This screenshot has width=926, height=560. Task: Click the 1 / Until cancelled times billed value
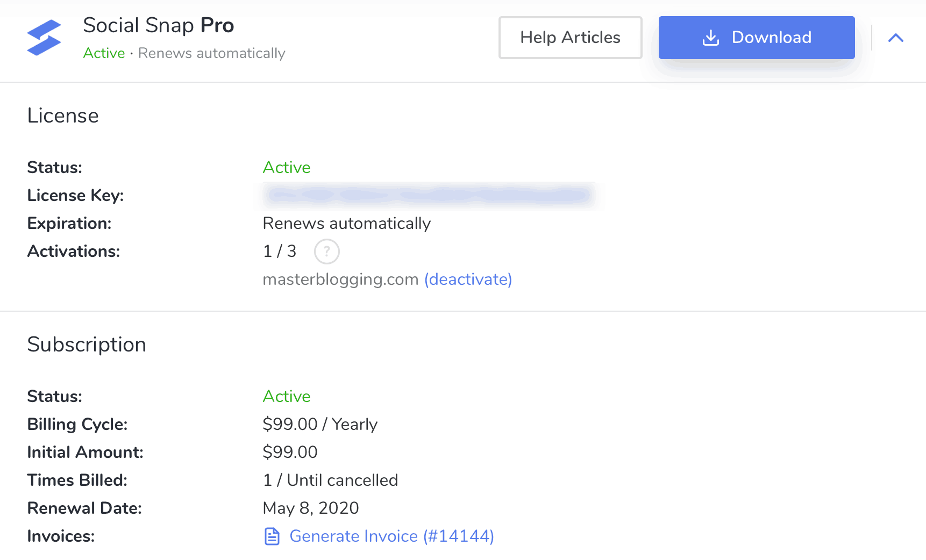330,480
